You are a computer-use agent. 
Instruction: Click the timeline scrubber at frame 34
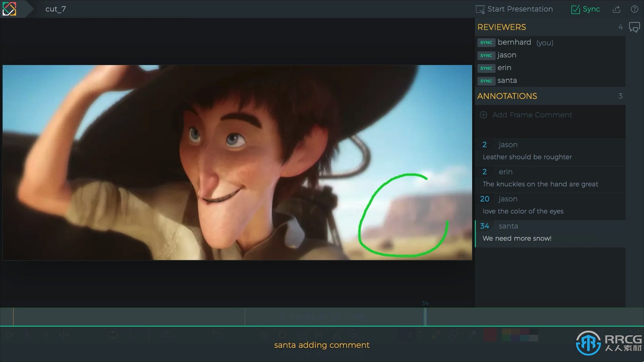coord(425,316)
